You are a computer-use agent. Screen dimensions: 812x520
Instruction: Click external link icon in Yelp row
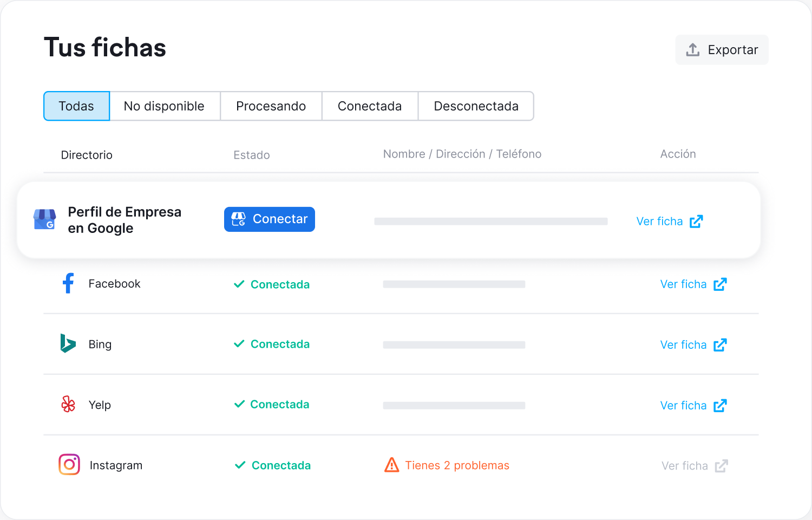tap(720, 406)
